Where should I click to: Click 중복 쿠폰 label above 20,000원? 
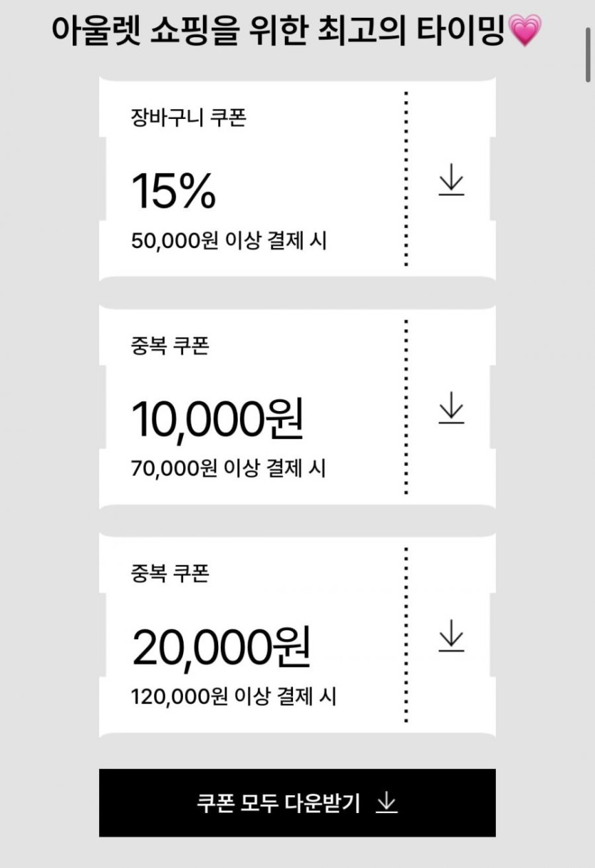170,574
